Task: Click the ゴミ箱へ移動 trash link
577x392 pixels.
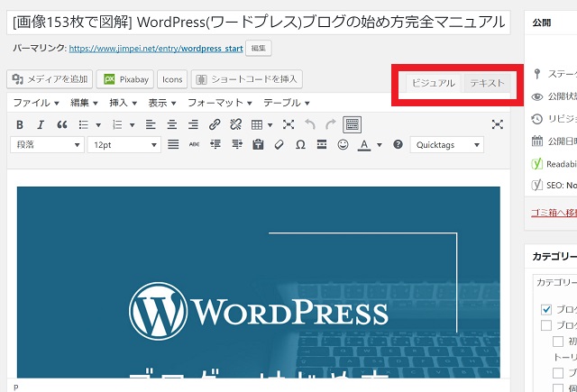Action: click(554, 213)
